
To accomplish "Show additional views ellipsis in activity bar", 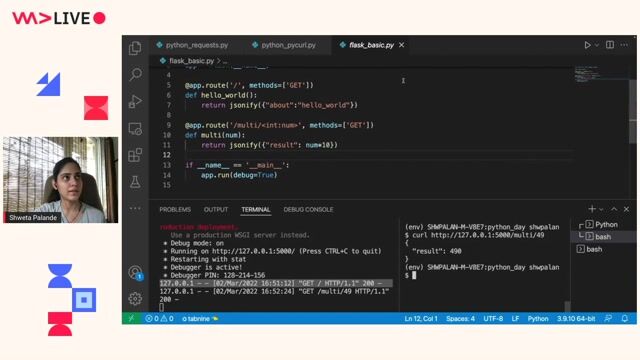I will (x=135, y=208).
